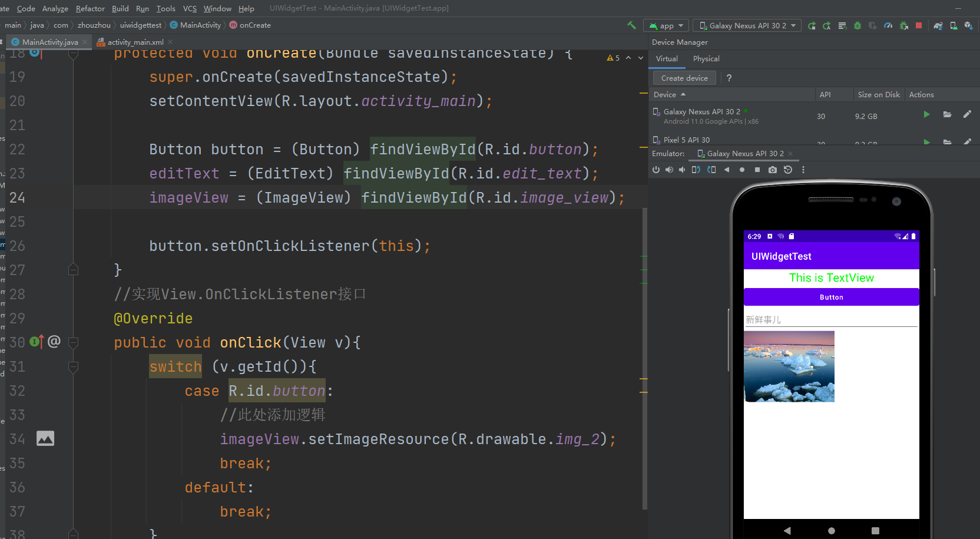Rotate the emulator left
This screenshot has width=980, height=539.
(x=696, y=170)
